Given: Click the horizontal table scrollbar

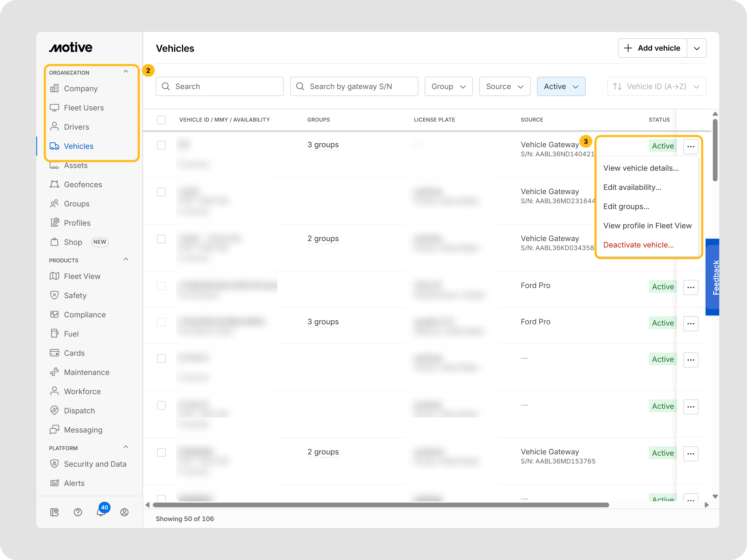Looking at the screenshot, I should pos(381,505).
